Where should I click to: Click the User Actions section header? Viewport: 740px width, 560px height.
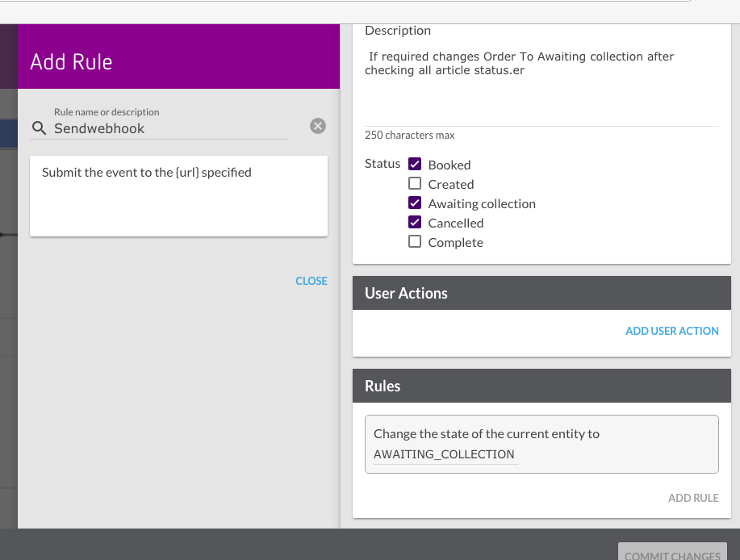(x=541, y=293)
